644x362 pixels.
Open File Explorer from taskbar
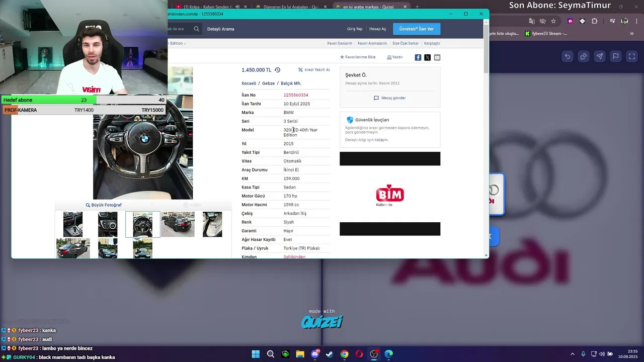(300, 354)
